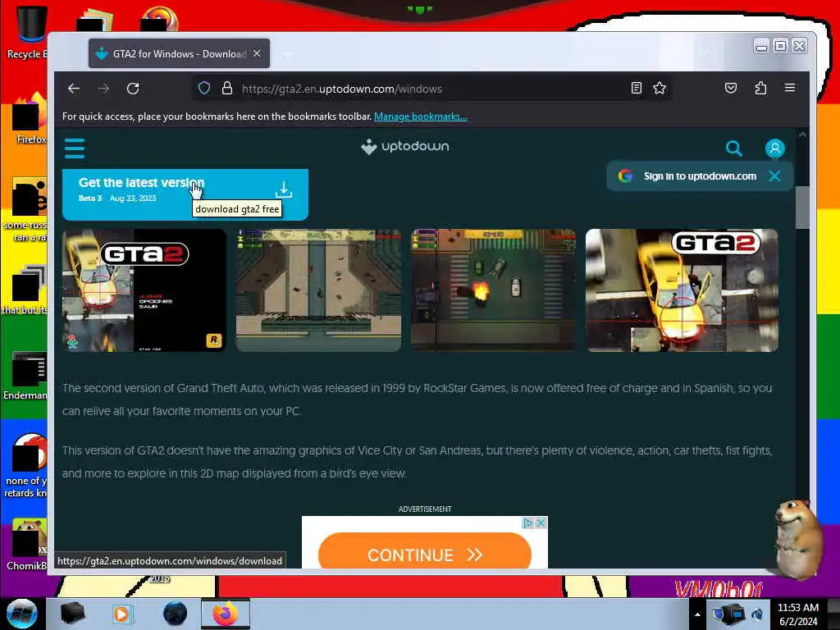Click the Uptodown logo
This screenshot has width=840, height=630.
pos(405,147)
